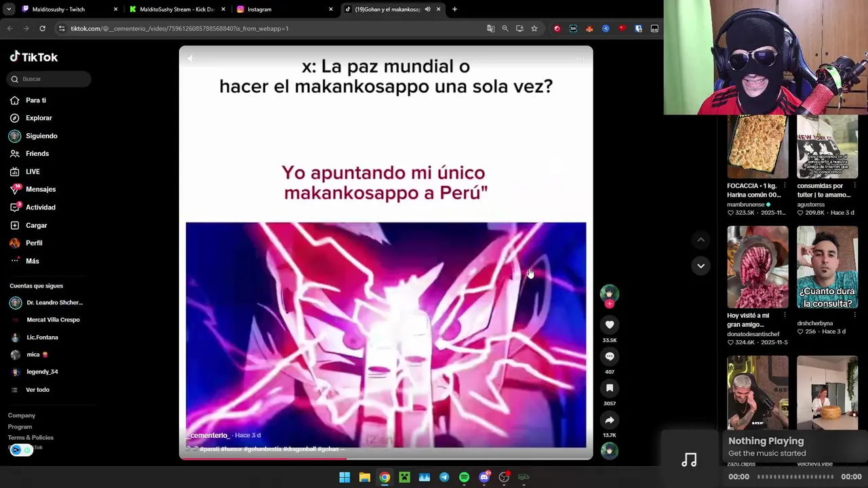Image resolution: width=868 pixels, height=488 pixels.
Task: Go to the previous video arrow
Action: (x=701, y=239)
